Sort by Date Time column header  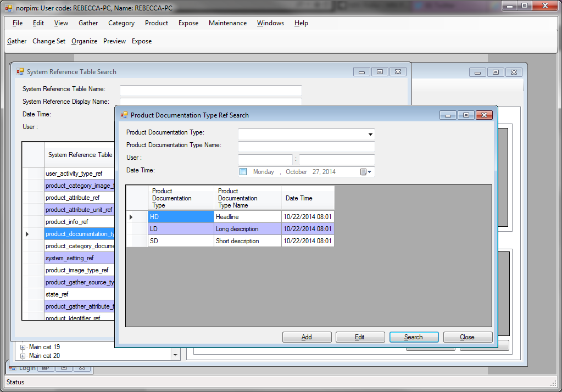point(308,198)
